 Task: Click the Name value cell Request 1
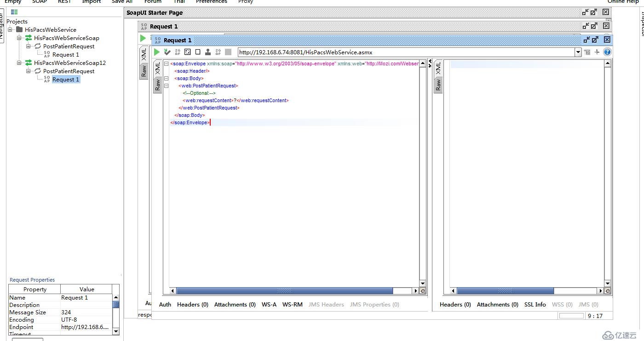click(x=86, y=298)
